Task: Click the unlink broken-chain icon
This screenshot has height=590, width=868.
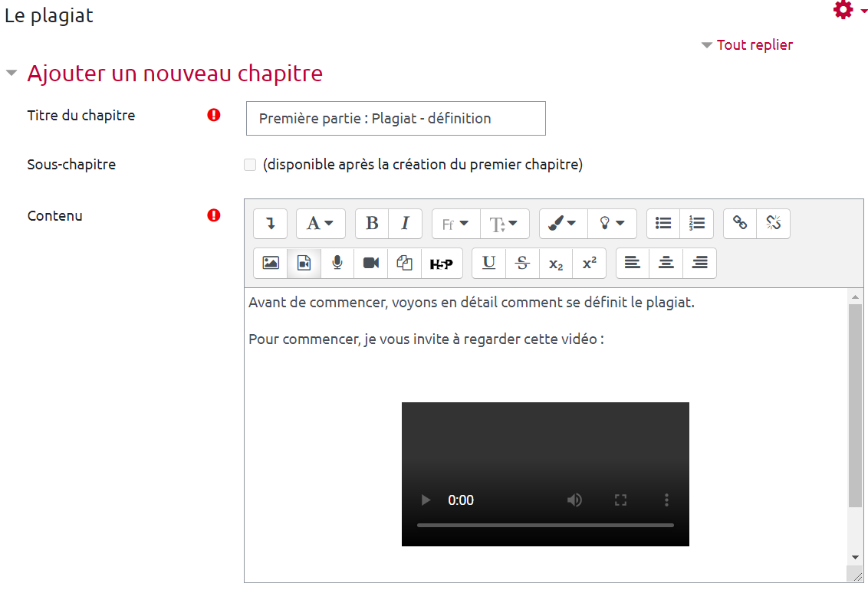Action: click(x=773, y=224)
